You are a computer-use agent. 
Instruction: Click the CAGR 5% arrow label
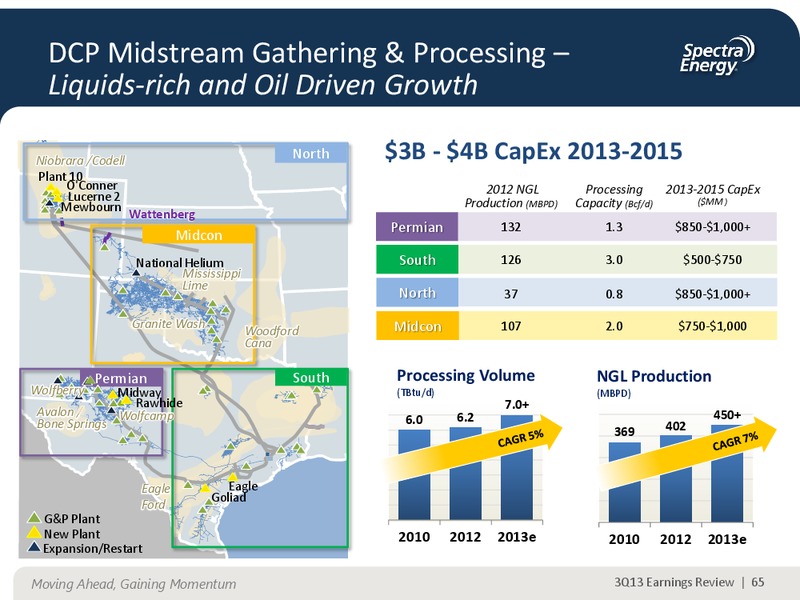[x=520, y=438]
